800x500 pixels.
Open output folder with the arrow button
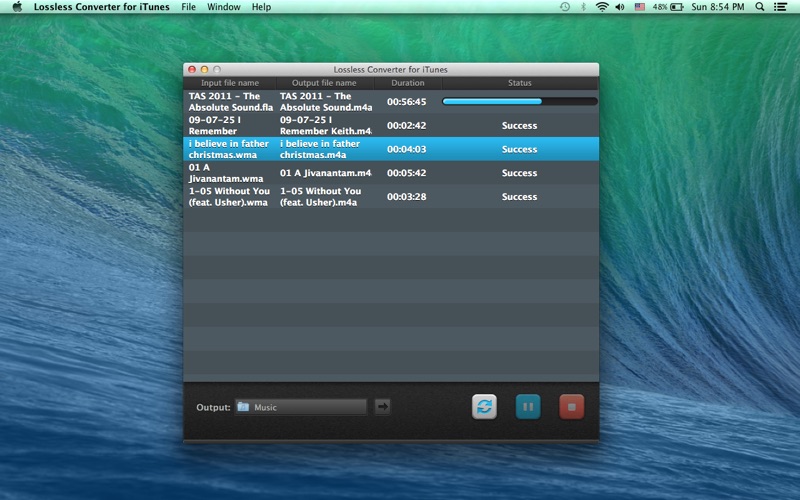point(383,407)
